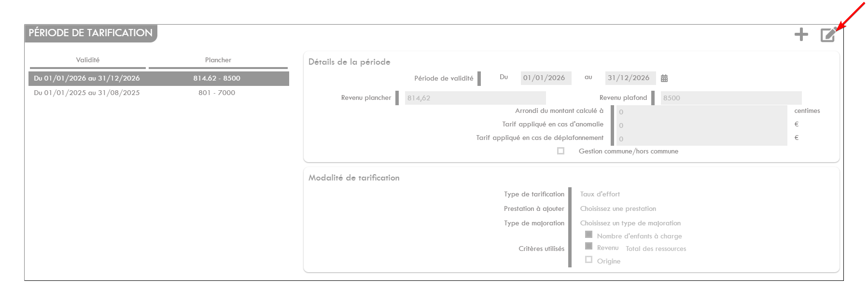Sort by the Plancher column header
868x305 pixels.
[x=218, y=60]
